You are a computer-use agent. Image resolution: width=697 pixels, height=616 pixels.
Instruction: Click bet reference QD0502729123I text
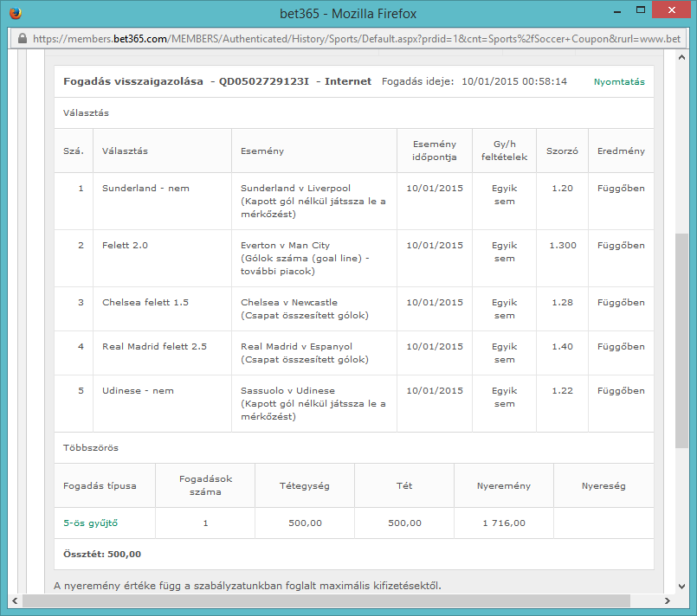263,81
